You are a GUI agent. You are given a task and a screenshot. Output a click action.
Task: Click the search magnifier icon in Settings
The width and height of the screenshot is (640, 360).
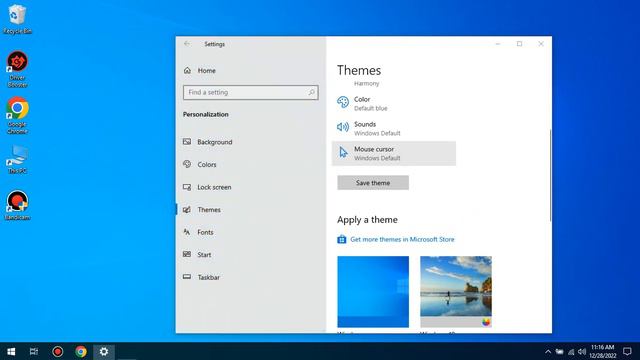311,92
